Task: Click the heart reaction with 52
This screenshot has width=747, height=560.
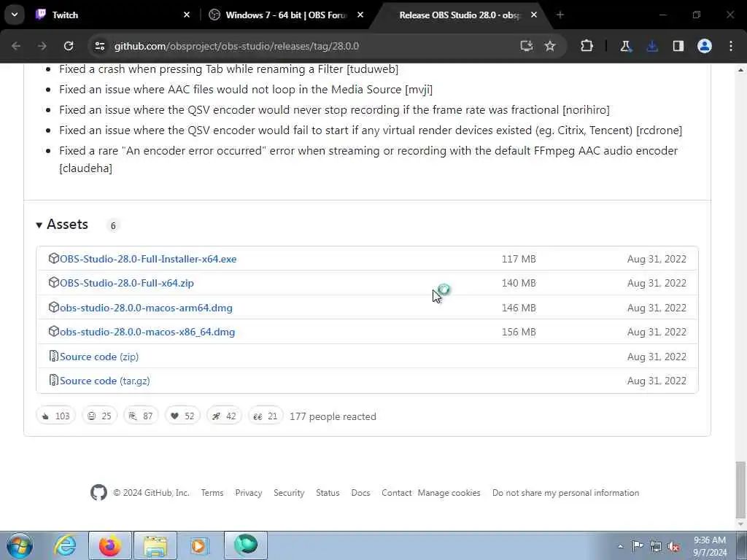Action: coord(182,416)
